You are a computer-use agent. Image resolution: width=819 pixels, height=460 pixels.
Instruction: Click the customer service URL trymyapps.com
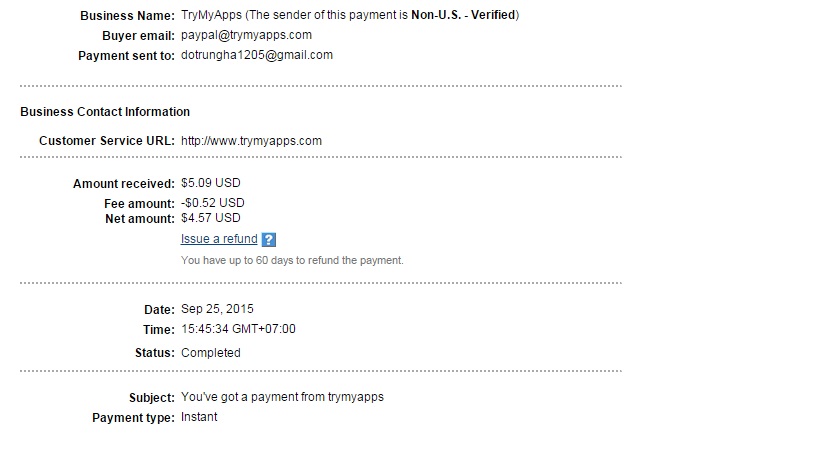(251, 141)
